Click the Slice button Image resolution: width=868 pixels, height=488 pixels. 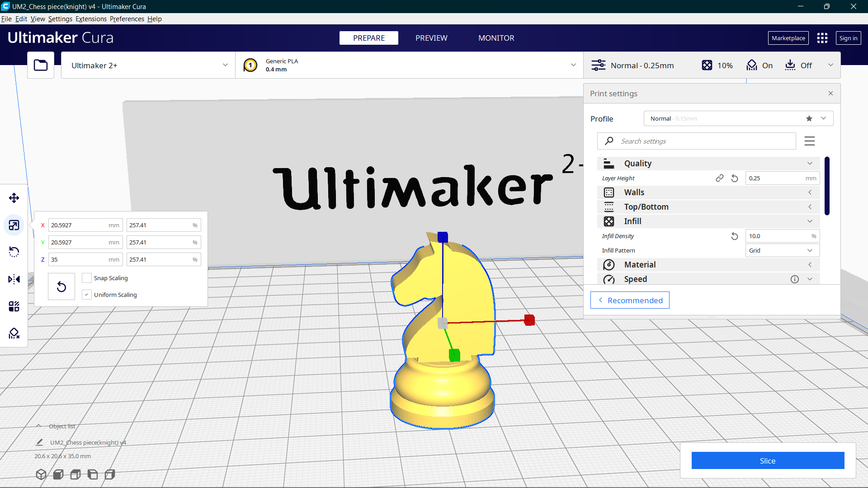pyautogui.click(x=768, y=460)
